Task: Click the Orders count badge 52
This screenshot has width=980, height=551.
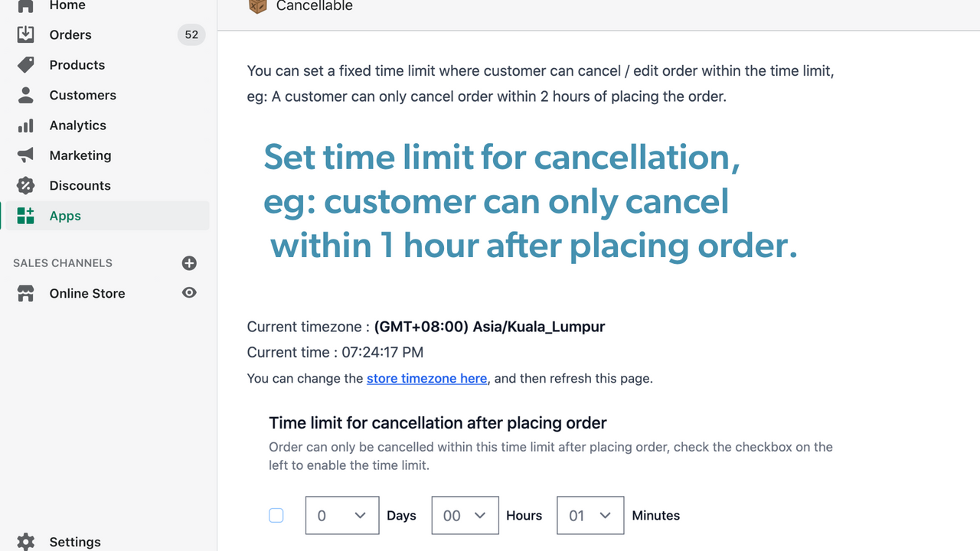Action: coord(191,34)
